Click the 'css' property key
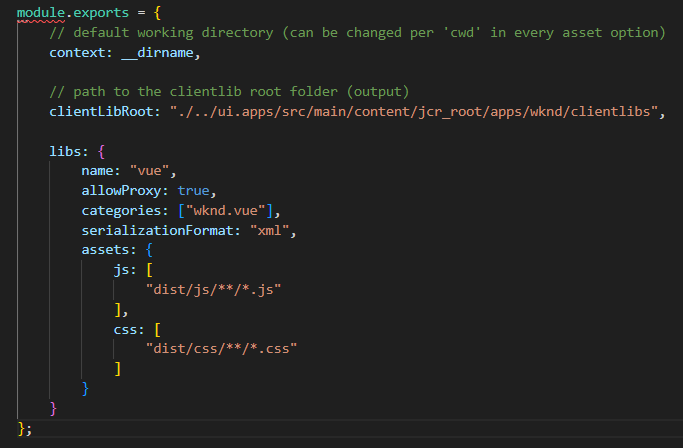Screen dimensions: 683x448 pyautogui.click(x=125, y=329)
